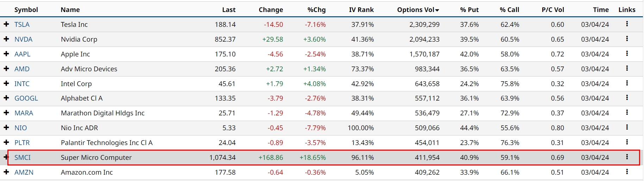Open links menu for INTC row
Screen dimensions: 644x181
click(627, 83)
